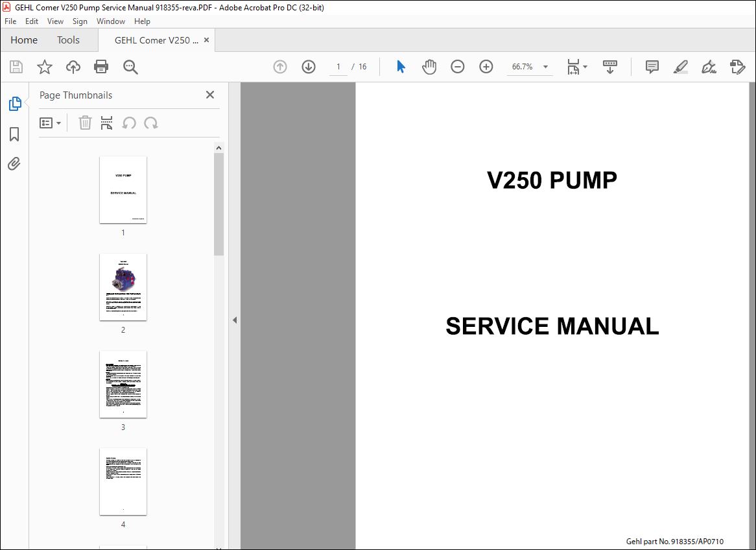Open the Edit menu
This screenshot has width=756, height=550.
click(32, 21)
